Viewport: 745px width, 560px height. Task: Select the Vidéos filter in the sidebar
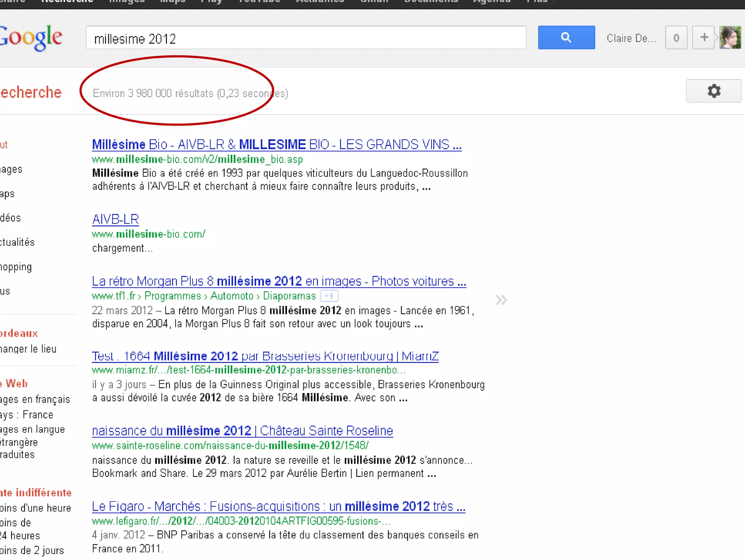(11, 218)
